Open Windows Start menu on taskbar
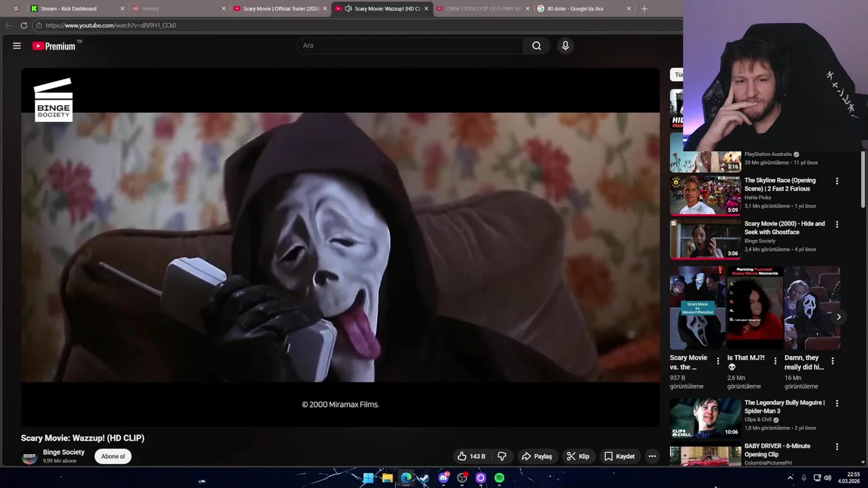 coord(368,478)
